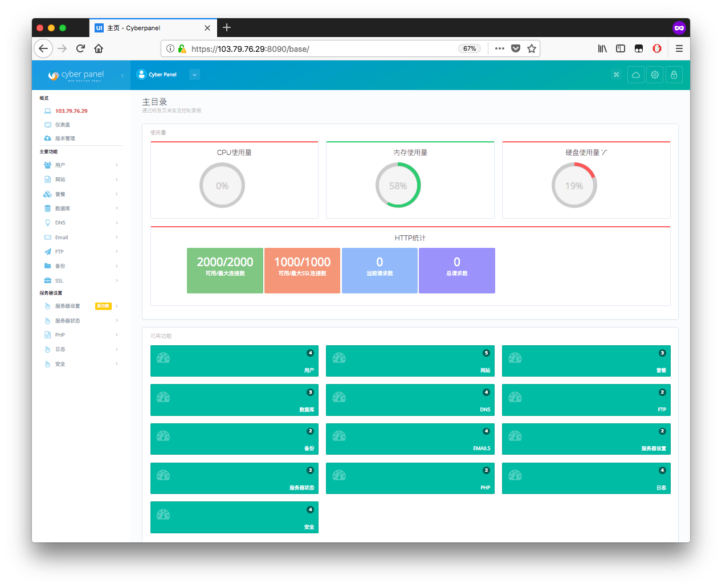Click the lock icon in the header
This screenshot has height=588, width=722.
(x=674, y=75)
